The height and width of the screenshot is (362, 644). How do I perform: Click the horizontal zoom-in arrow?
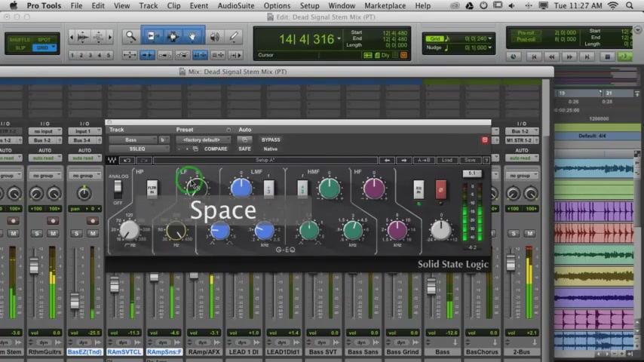pyautogui.click(x=109, y=37)
